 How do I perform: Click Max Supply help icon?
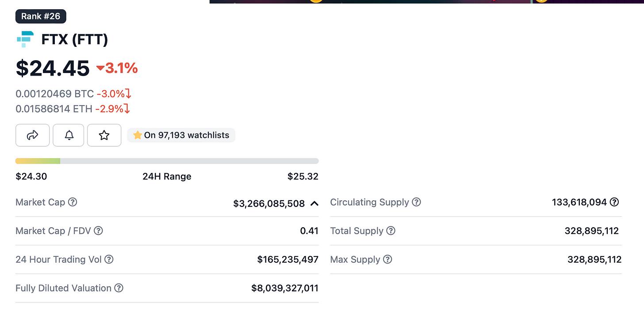click(387, 260)
